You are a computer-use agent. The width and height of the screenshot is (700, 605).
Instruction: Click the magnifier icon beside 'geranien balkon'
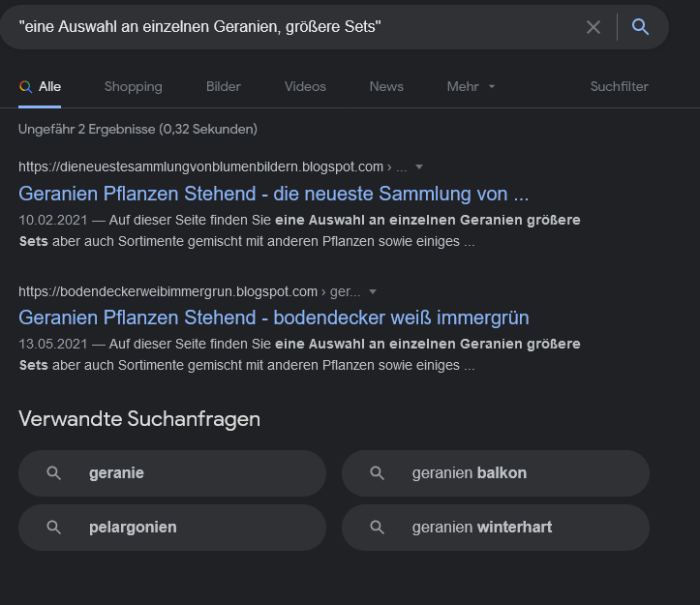378,473
